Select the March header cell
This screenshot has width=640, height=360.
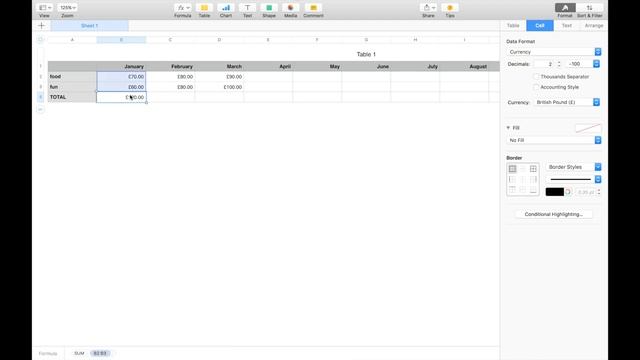coord(219,67)
